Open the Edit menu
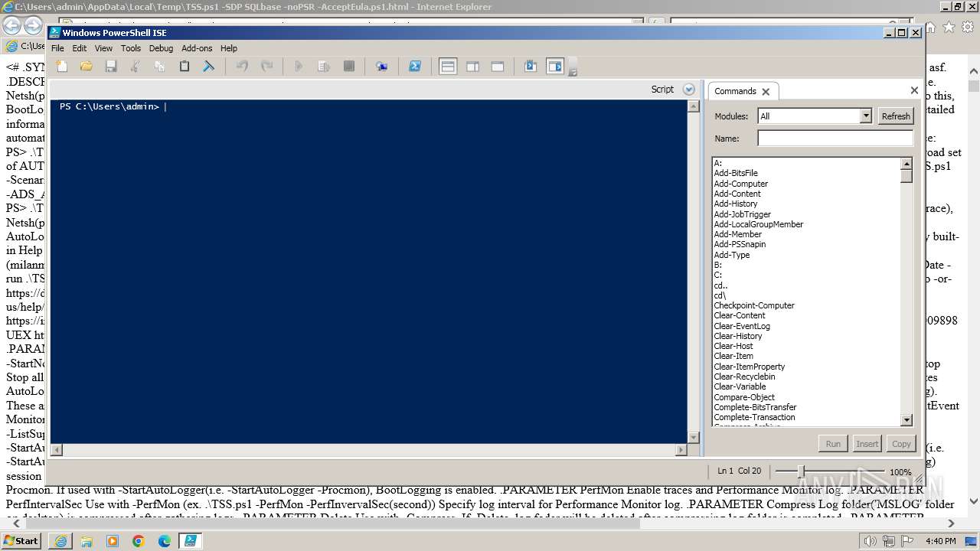The image size is (980, 551). point(80,48)
